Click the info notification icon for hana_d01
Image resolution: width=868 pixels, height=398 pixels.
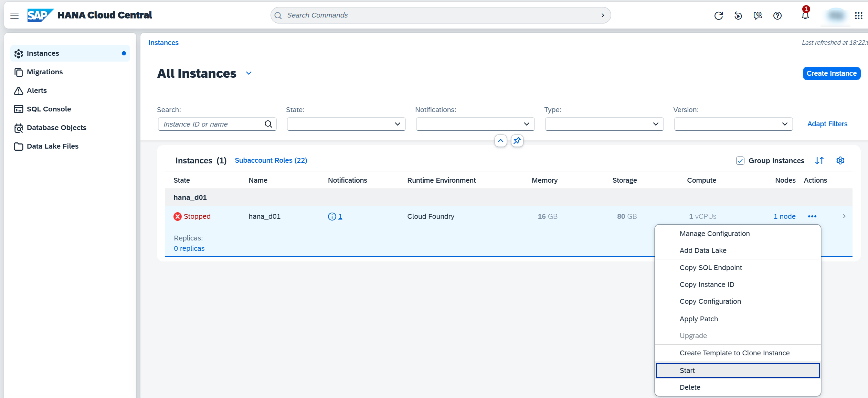[332, 216]
